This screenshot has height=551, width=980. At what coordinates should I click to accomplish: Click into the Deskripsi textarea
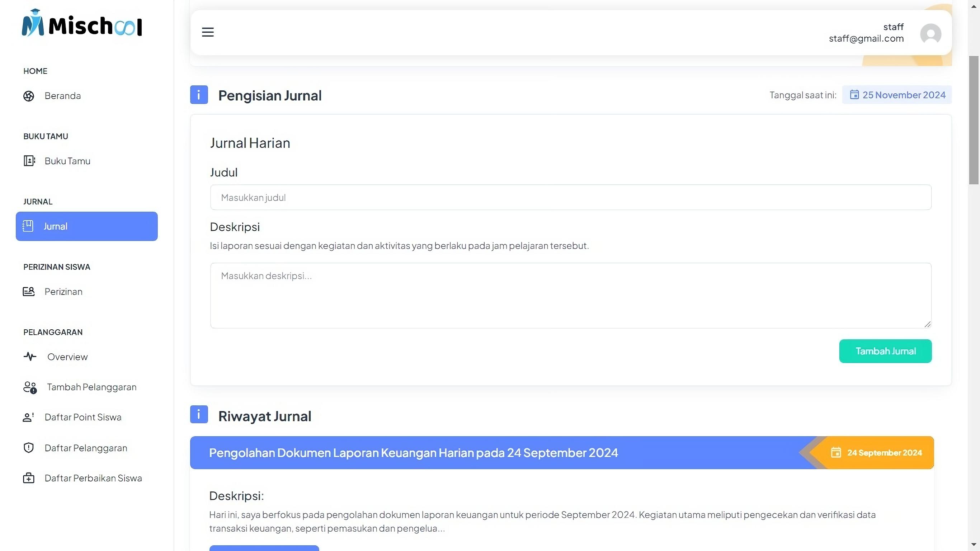(571, 296)
